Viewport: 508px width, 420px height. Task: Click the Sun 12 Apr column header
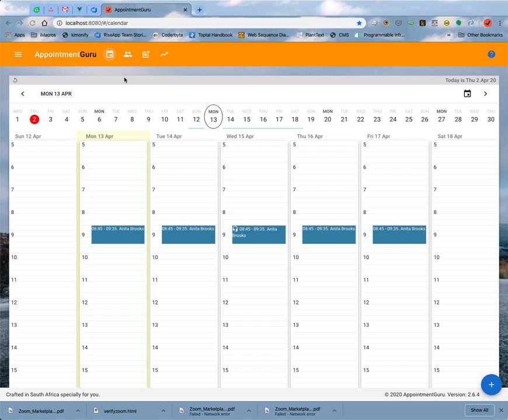pyautogui.click(x=28, y=136)
